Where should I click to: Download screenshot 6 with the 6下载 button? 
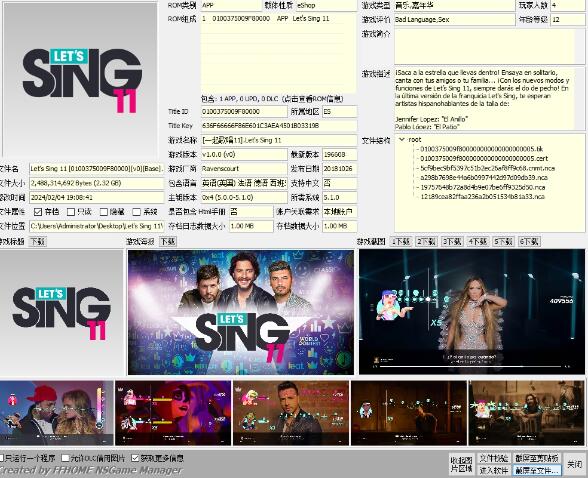[529, 241]
